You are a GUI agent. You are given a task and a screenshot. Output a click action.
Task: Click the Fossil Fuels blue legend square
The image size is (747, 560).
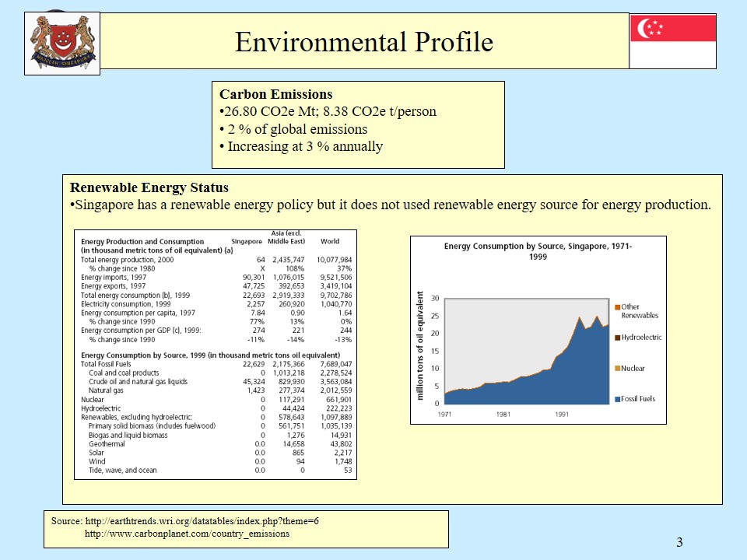pyautogui.click(x=618, y=399)
